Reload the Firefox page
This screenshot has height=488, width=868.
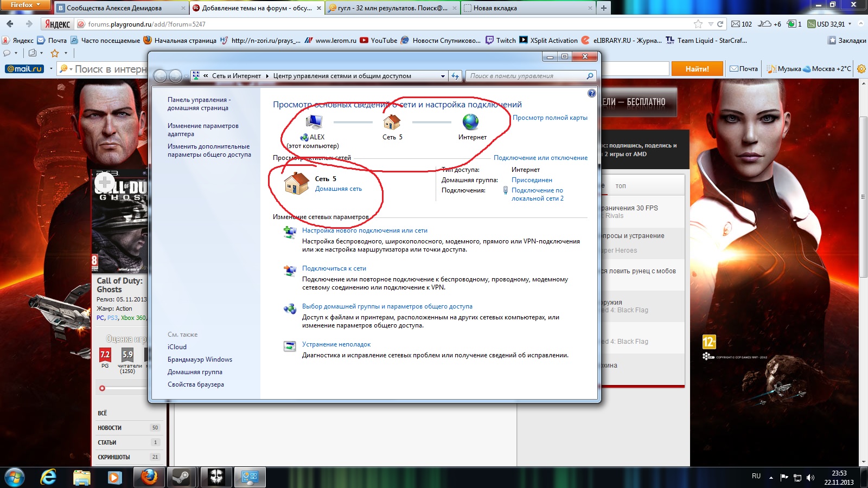(x=720, y=24)
